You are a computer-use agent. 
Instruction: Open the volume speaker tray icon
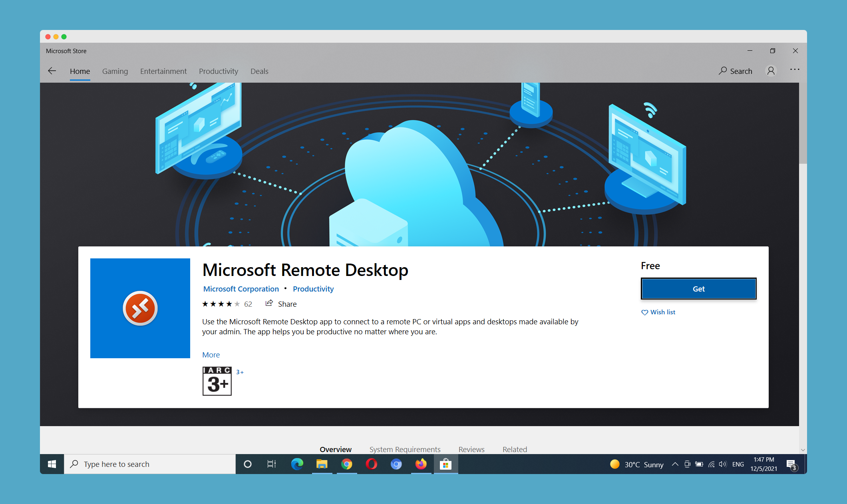[722, 464]
